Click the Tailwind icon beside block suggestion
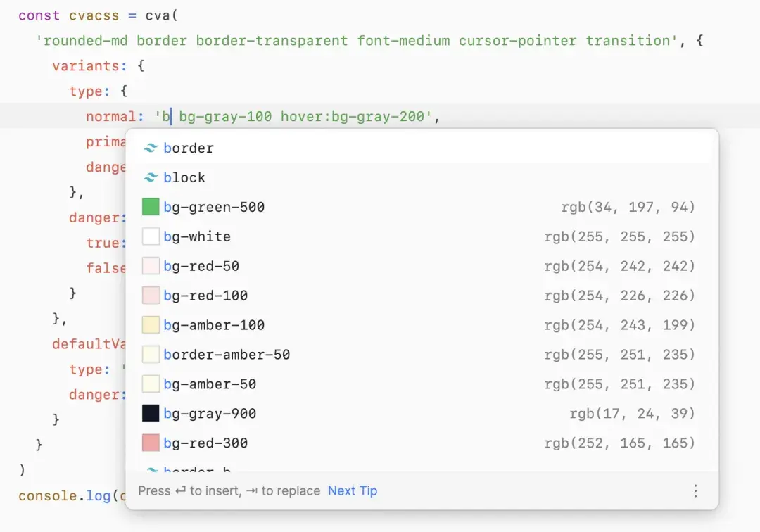This screenshot has width=760, height=532. 151,177
